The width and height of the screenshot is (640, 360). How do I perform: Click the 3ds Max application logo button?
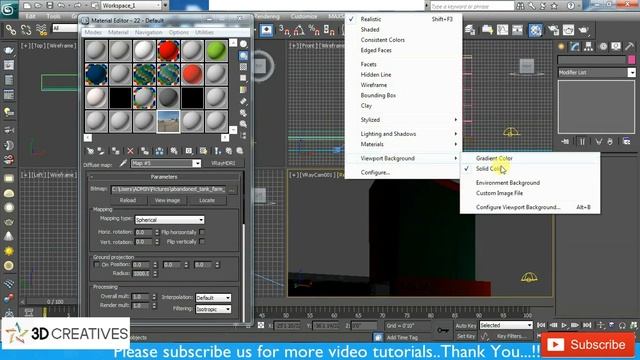(8, 10)
